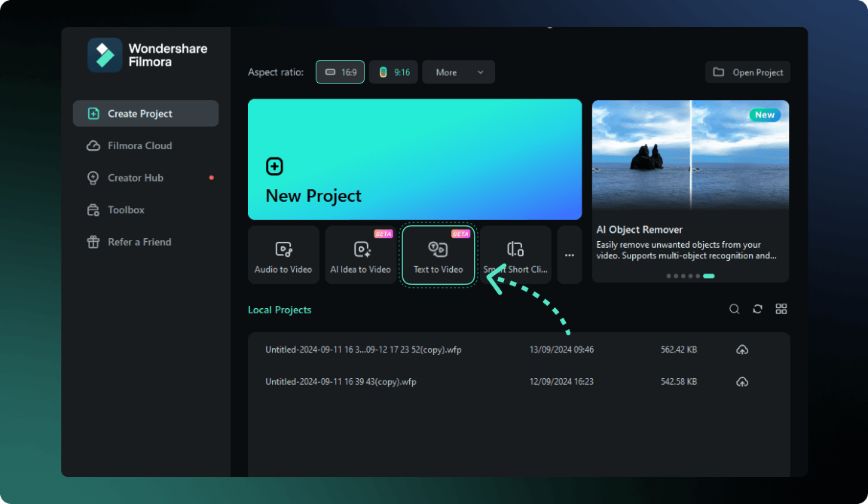Select 16:9 aspect ratio
This screenshot has height=504, width=868.
click(340, 72)
